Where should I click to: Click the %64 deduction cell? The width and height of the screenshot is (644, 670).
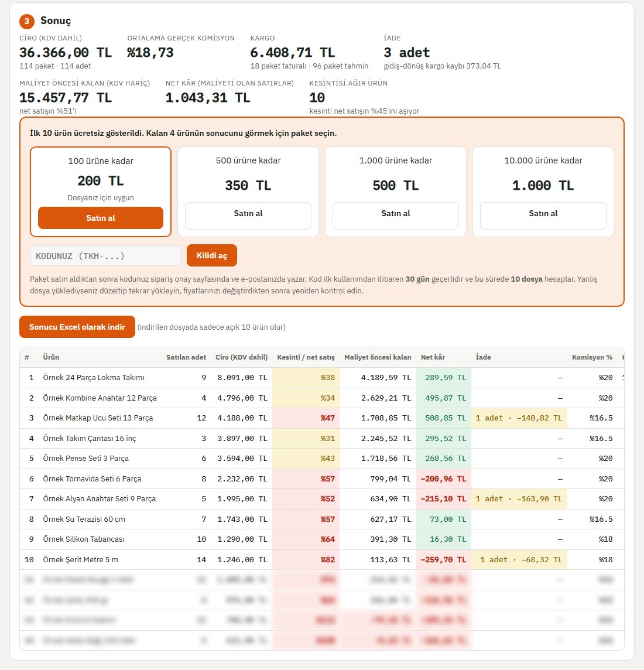306,539
